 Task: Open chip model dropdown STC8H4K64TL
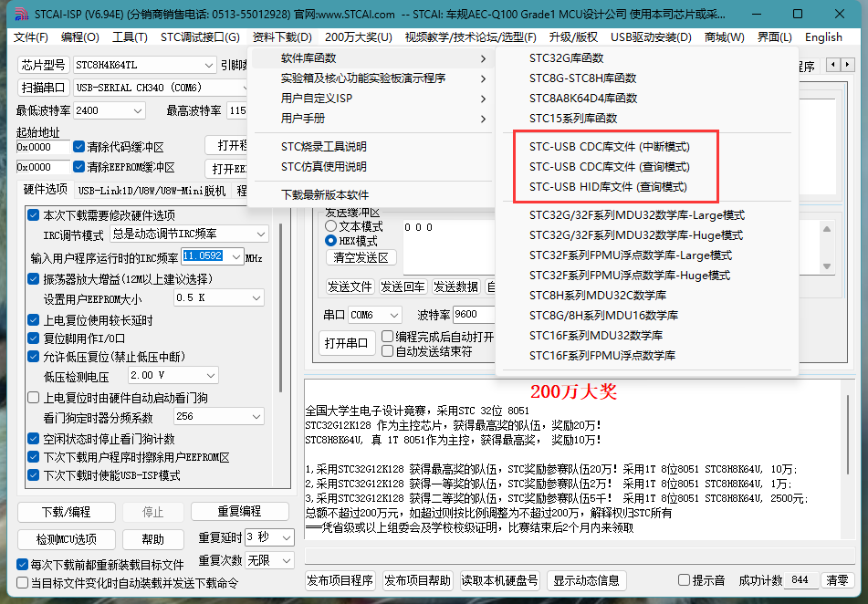point(144,65)
